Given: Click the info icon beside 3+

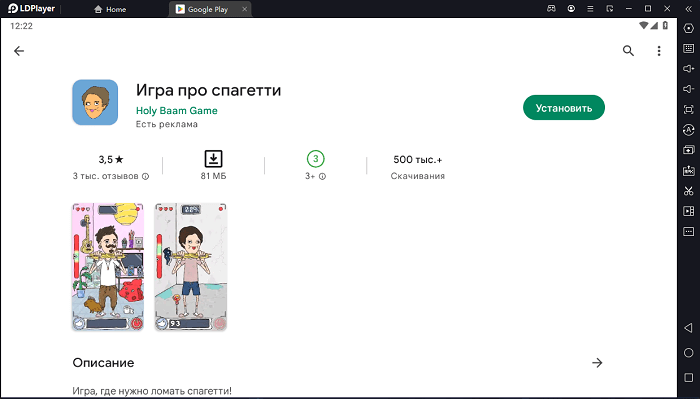Looking at the screenshot, I should (x=322, y=176).
